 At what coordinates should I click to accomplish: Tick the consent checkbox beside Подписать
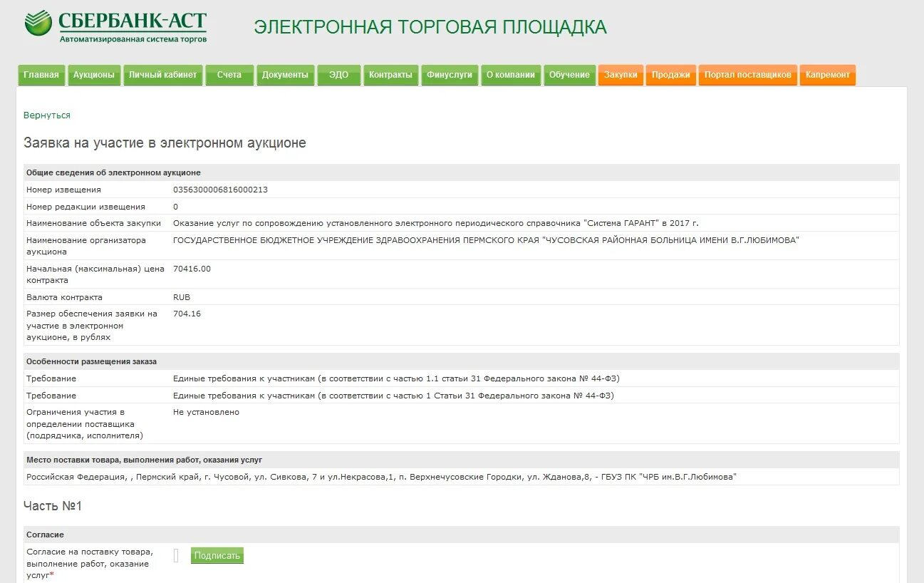pos(176,555)
